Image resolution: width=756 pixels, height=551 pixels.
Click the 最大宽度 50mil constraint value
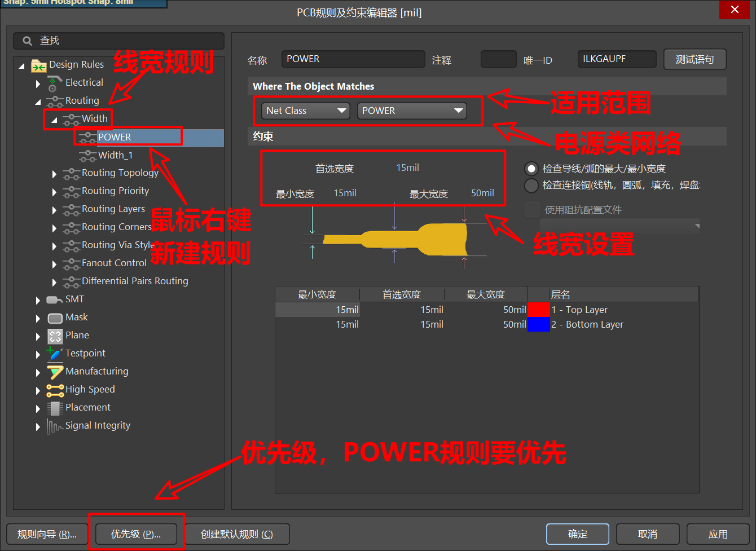pos(482,193)
